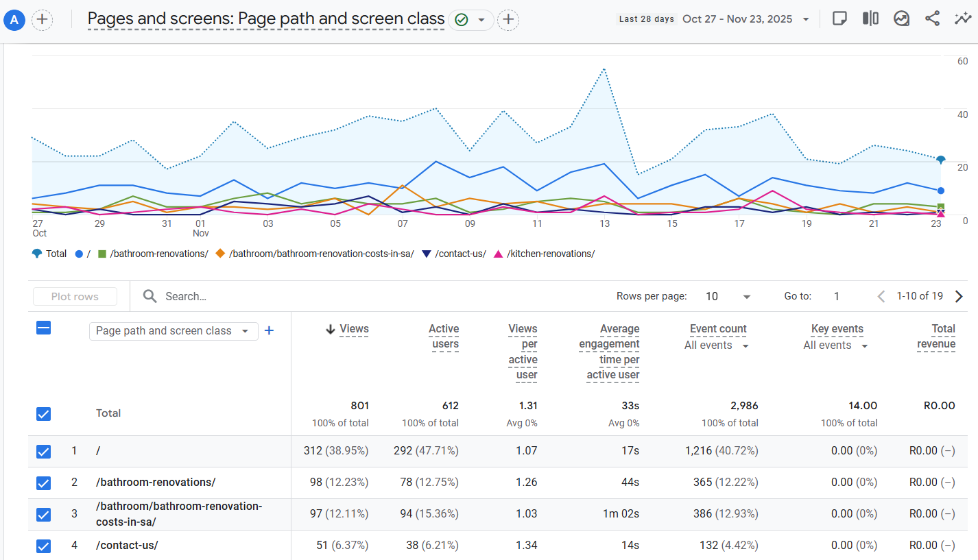Go to next page of results
The height and width of the screenshot is (560, 978).
959,297
